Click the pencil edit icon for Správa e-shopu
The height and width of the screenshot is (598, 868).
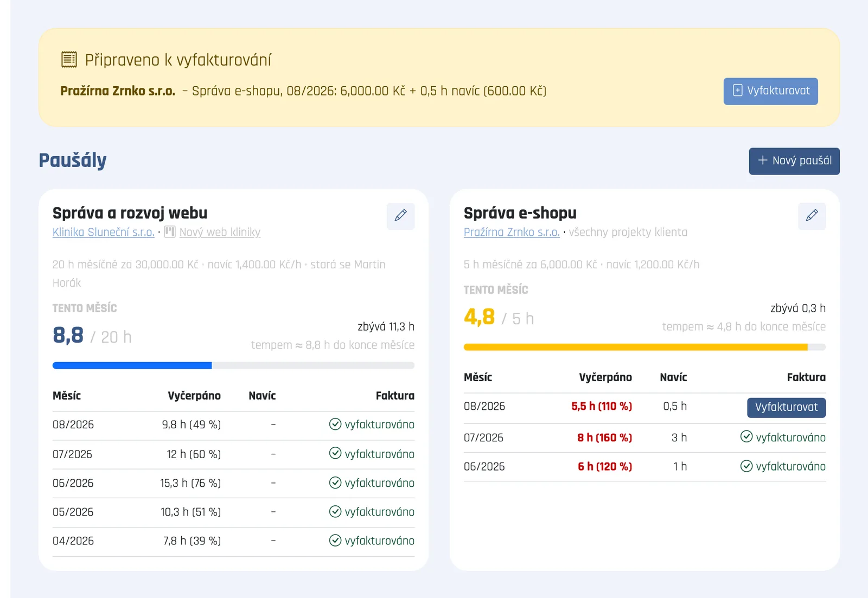click(x=812, y=216)
